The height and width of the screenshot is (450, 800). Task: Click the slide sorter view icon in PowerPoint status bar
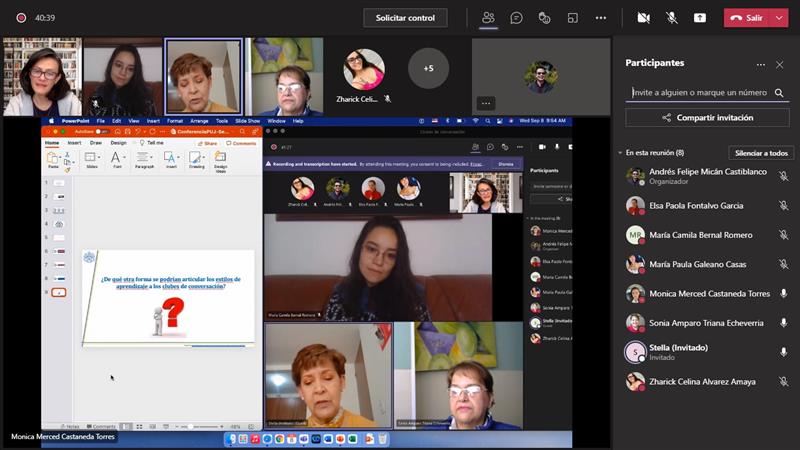coord(139,427)
